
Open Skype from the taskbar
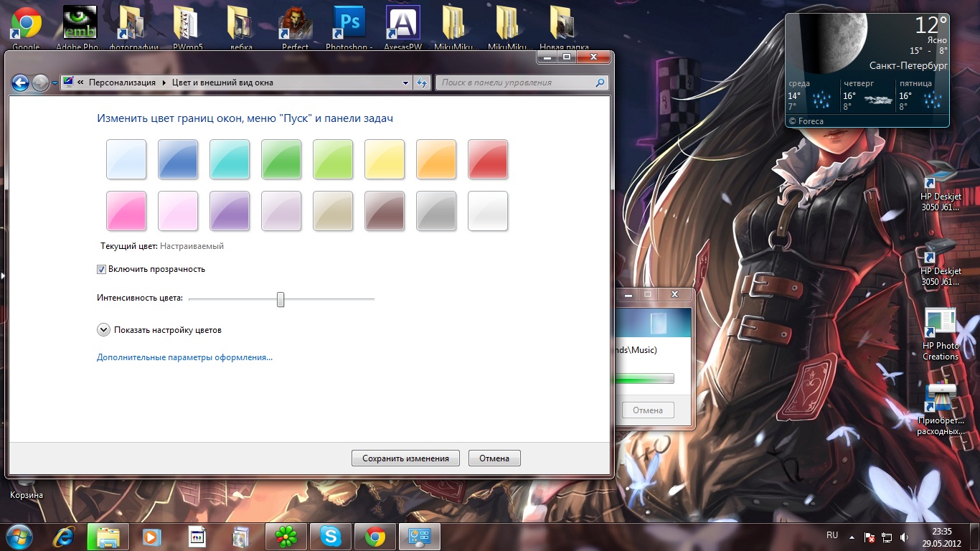tap(331, 537)
